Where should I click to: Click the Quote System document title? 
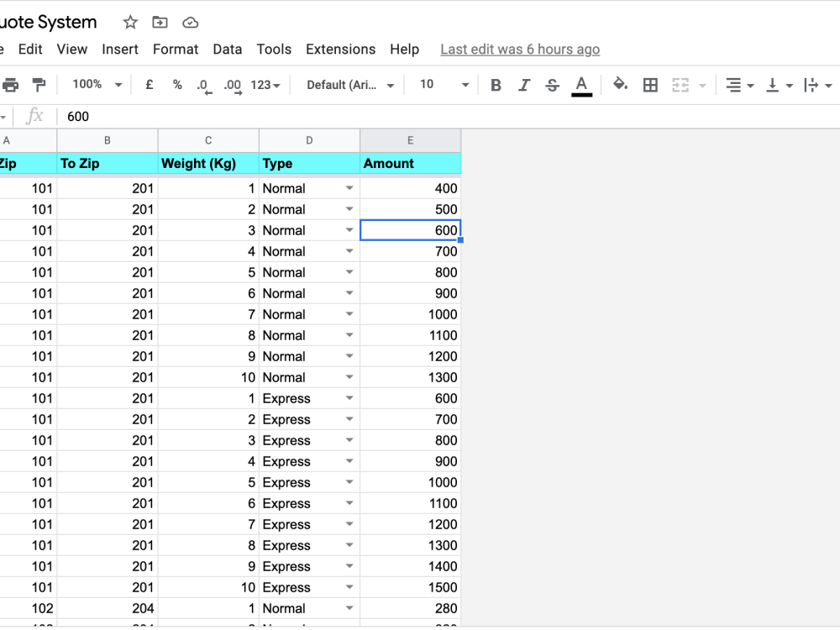(x=48, y=23)
